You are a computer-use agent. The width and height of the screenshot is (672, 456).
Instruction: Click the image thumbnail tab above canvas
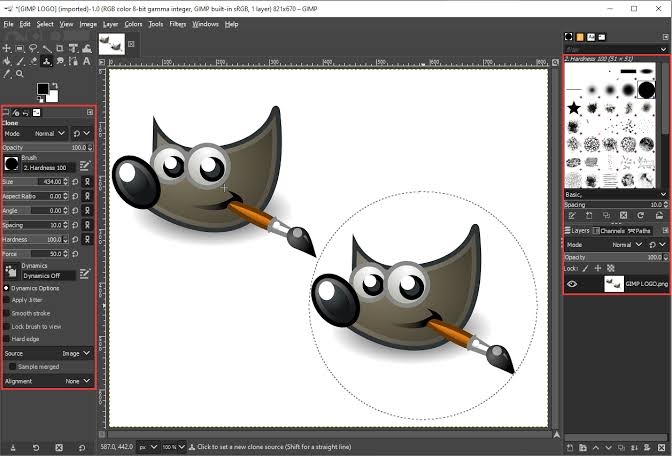coord(112,44)
